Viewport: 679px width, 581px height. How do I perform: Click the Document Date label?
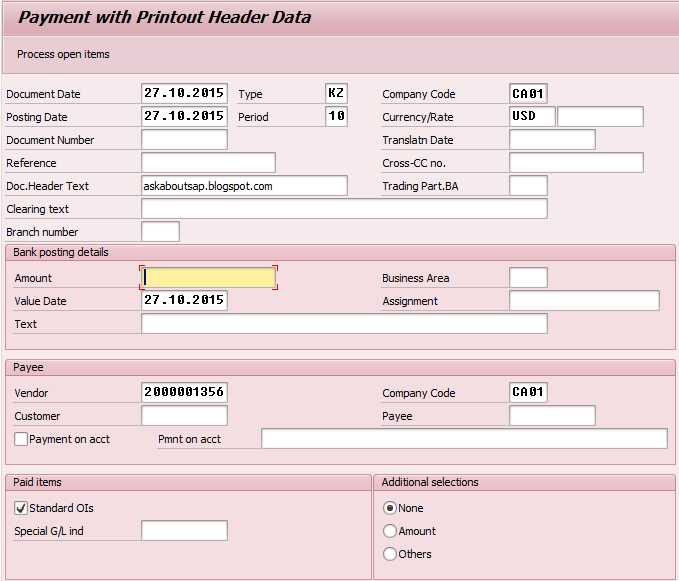(x=43, y=94)
